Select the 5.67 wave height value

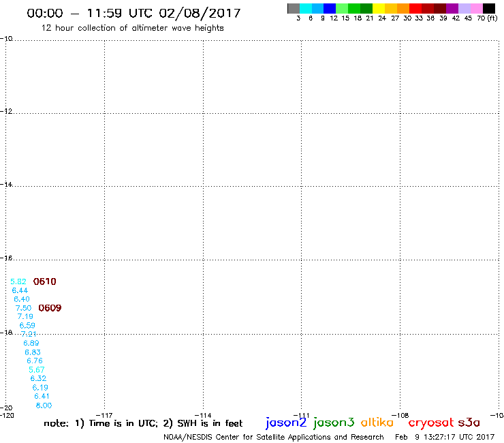[37, 369]
